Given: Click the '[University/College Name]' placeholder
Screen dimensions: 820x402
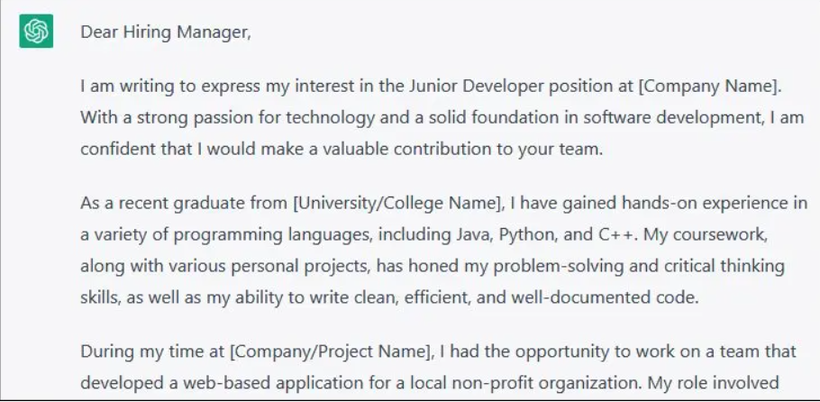Looking at the screenshot, I should [398, 204].
